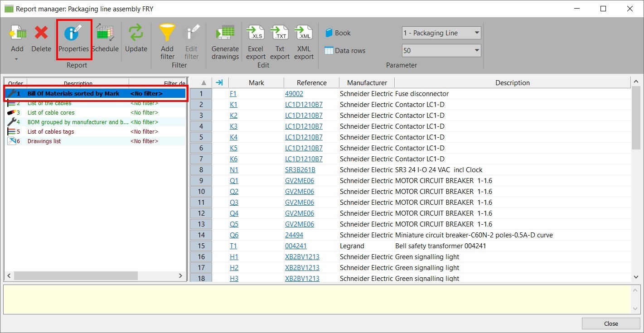
Task: Export the report to Excel
Action: tap(255, 39)
